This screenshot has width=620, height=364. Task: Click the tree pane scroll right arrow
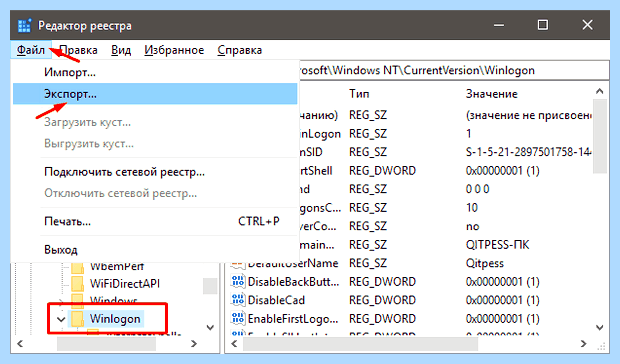[194, 343]
